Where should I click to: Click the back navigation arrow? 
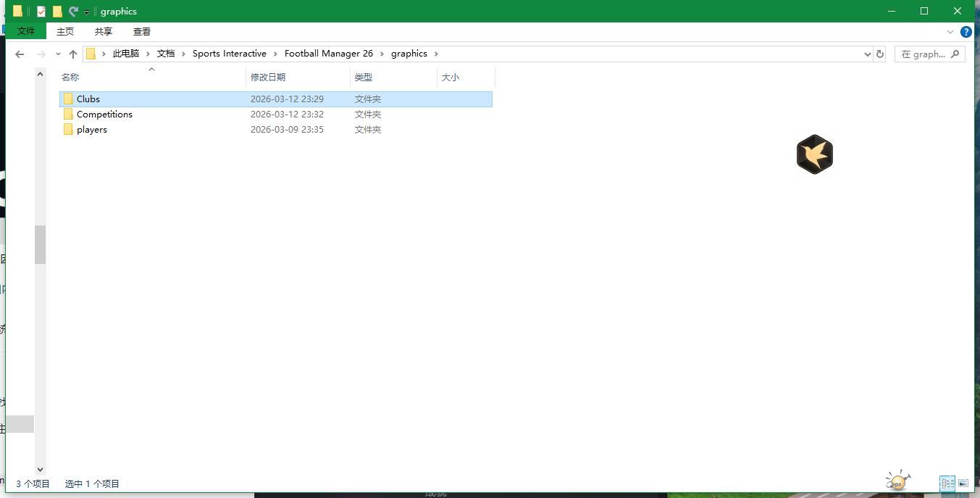(20, 54)
